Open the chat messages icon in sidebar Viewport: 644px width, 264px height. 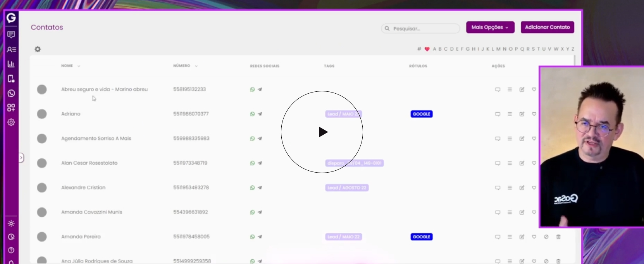pos(11,34)
